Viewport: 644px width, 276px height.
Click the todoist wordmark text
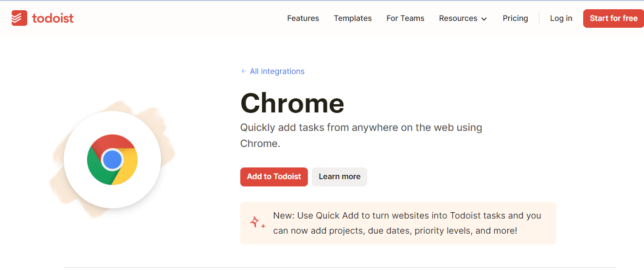click(x=53, y=18)
